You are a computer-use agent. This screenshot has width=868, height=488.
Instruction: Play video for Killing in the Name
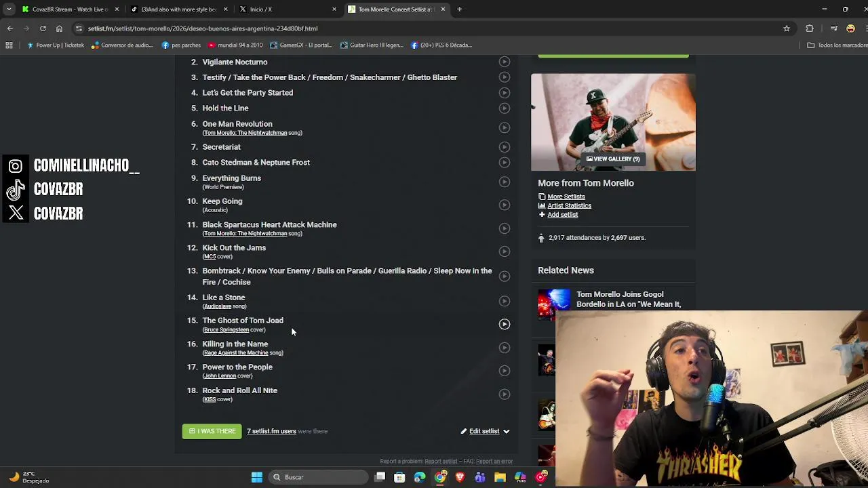pyautogui.click(x=505, y=348)
